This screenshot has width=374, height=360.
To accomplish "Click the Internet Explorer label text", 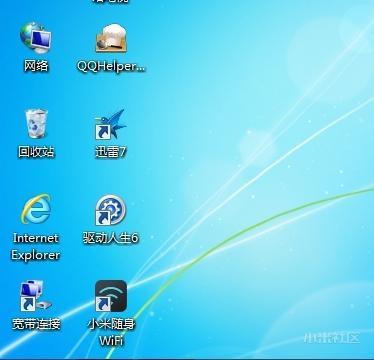I will (x=36, y=247).
